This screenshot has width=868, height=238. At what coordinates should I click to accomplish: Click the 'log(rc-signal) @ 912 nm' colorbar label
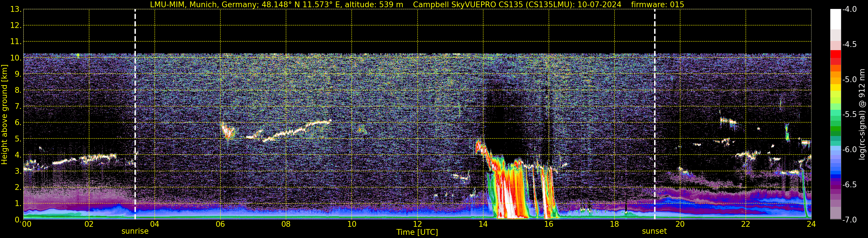point(862,114)
